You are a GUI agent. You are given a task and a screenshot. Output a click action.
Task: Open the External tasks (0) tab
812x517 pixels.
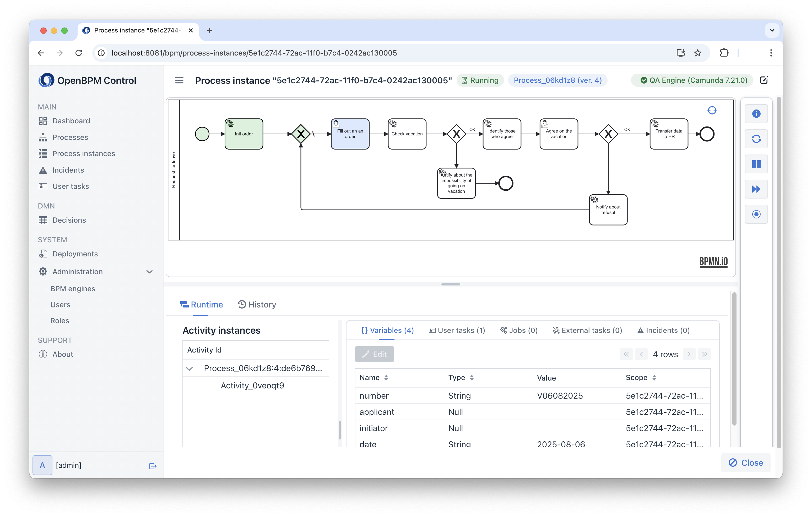(x=587, y=330)
